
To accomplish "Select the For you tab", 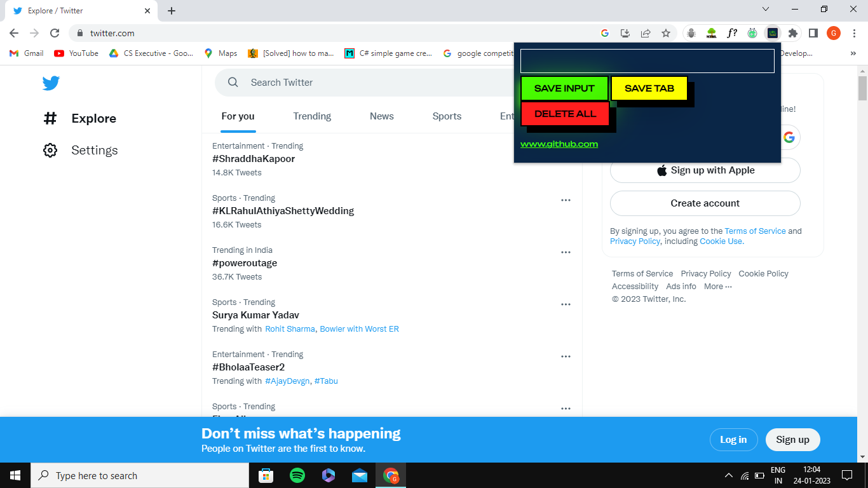I will pos(238,116).
